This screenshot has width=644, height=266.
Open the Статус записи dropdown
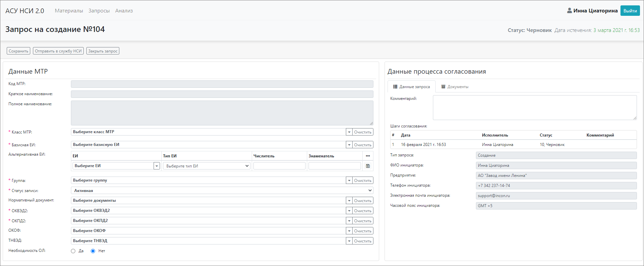(222, 191)
